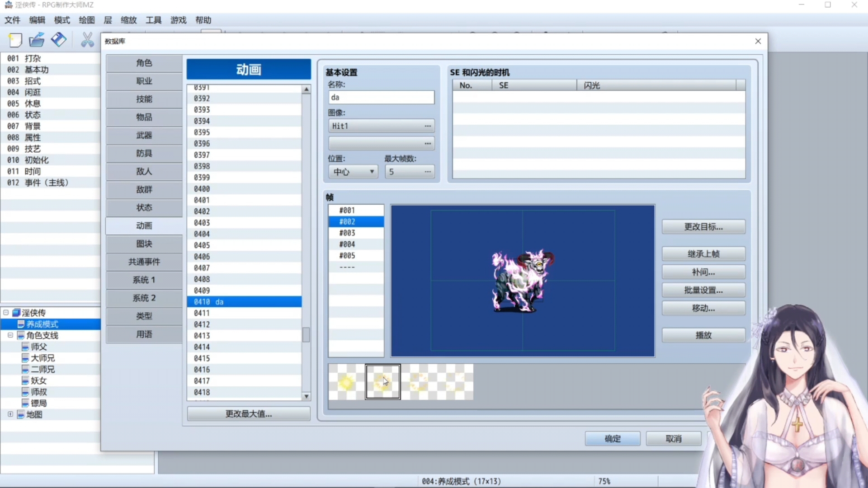Click the animation name field containing da
This screenshot has width=868, height=488.
coord(381,97)
